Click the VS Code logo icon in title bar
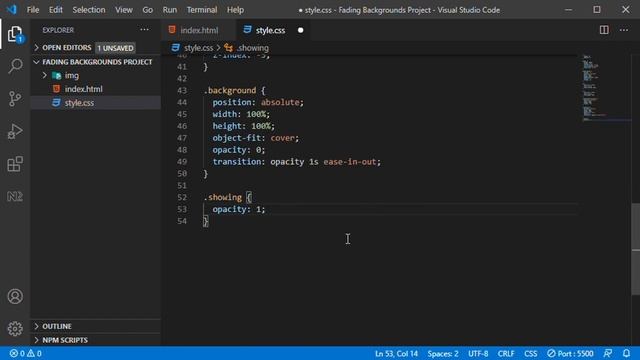640x360 pixels. [x=11, y=9]
